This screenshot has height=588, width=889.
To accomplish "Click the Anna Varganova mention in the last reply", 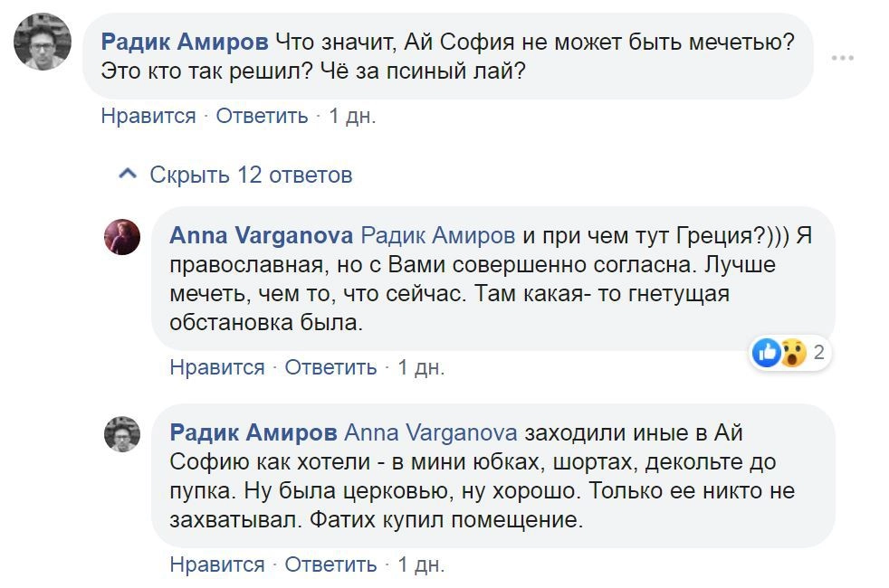I will pos(431,432).
